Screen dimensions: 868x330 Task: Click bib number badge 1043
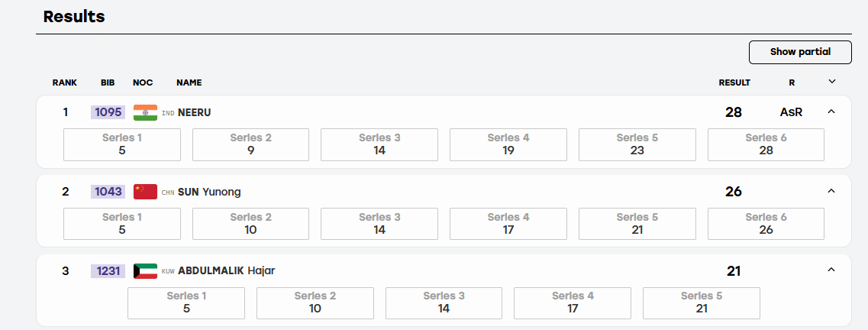(x=108, y=192)
